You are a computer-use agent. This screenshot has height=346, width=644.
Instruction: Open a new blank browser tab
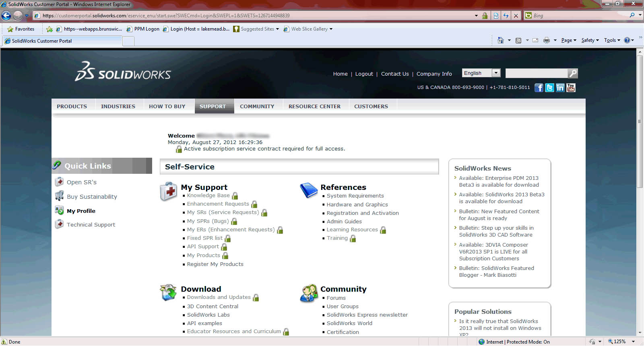point(128,41)
